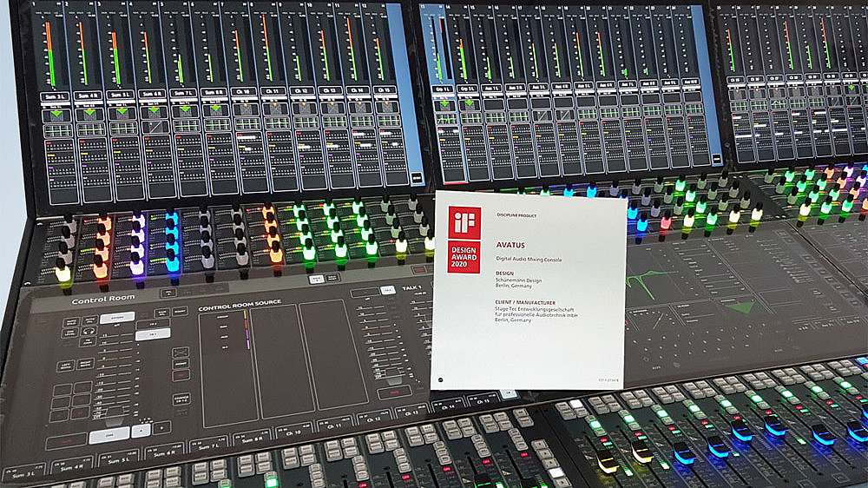The height and width of the screenshot is (488, 868).
Task: Select the Ch 10 tab above the faders
Action: [x=294, y=431]
